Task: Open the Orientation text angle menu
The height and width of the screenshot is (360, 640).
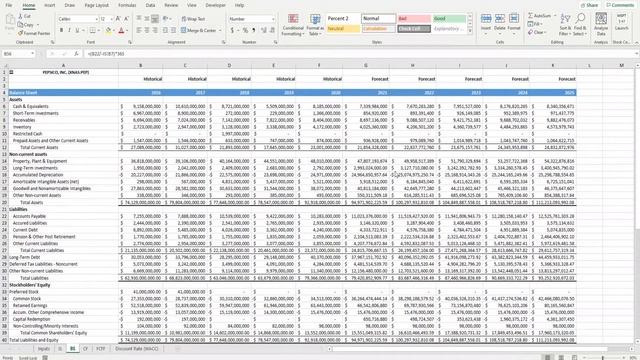Action: tap(167, 19)
